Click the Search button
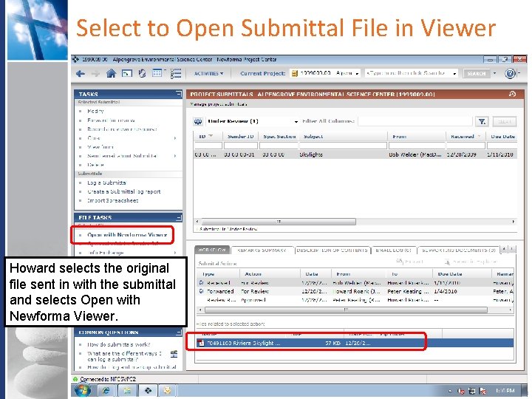This screenshot has height=399, width=532. tap(477, 73)
